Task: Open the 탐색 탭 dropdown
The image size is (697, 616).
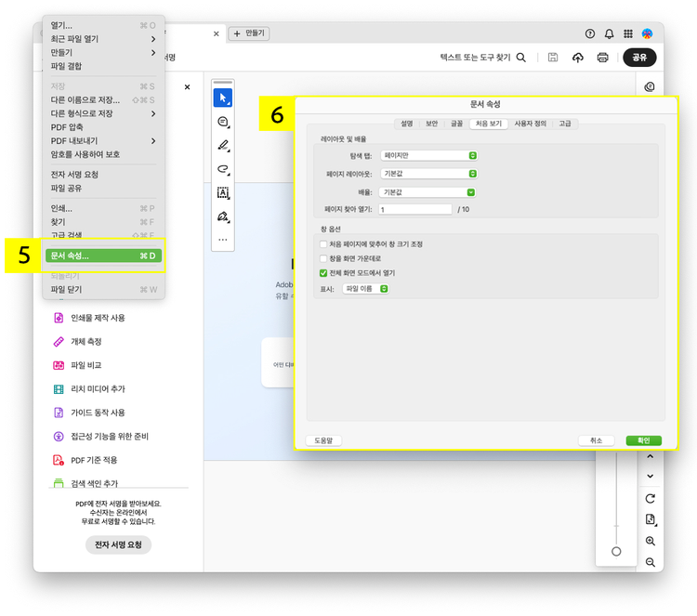Action: pos(429,155)
